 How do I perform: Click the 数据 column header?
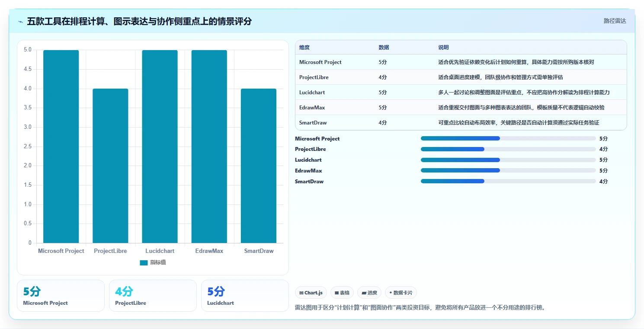(384, 48)
